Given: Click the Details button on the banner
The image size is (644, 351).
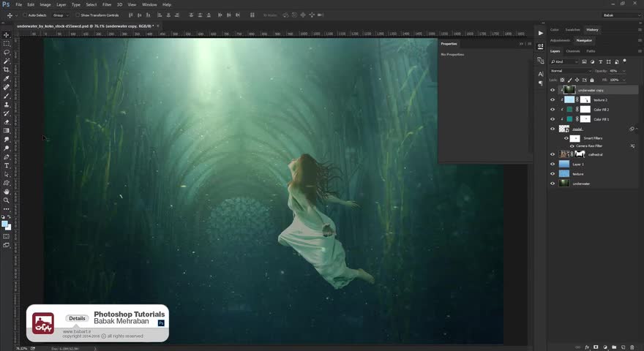Looking at the screenshot, I should pyautogui.click(x=77, y=318).
